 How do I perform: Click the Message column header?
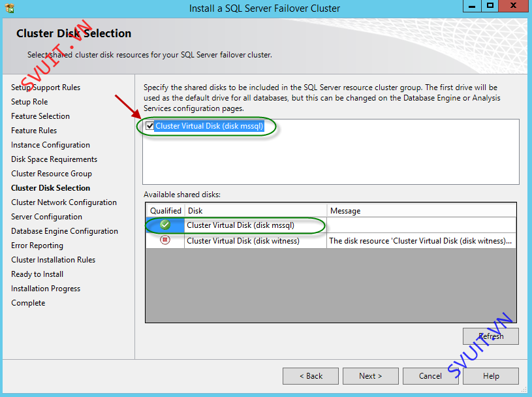422,211
